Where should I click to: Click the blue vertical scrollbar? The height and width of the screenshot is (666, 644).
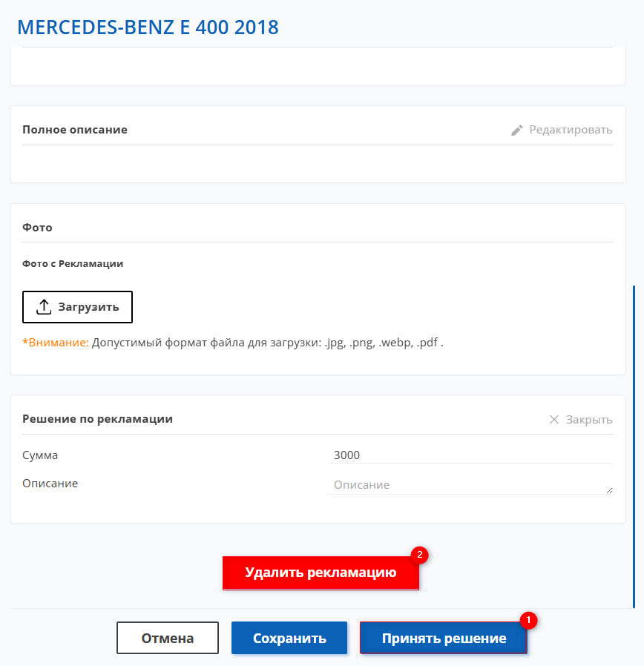(x=634, y=446)
